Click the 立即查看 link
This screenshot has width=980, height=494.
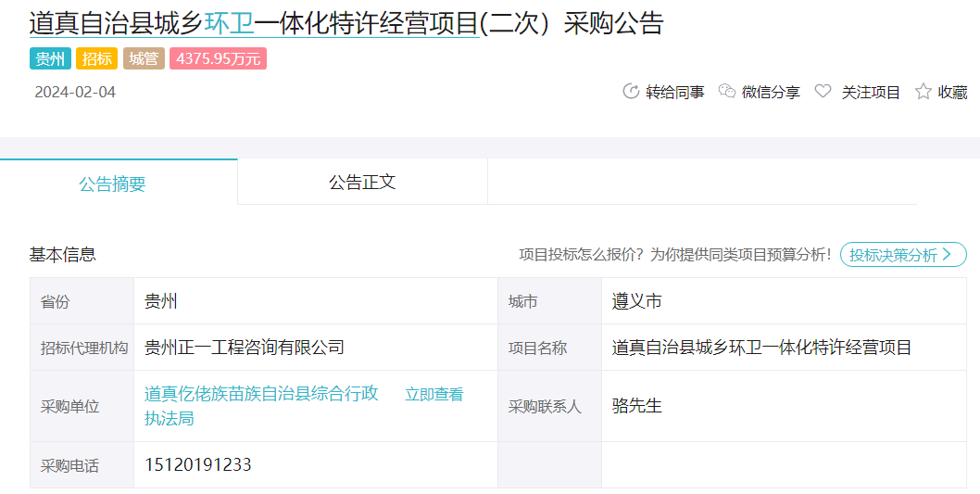434,395
